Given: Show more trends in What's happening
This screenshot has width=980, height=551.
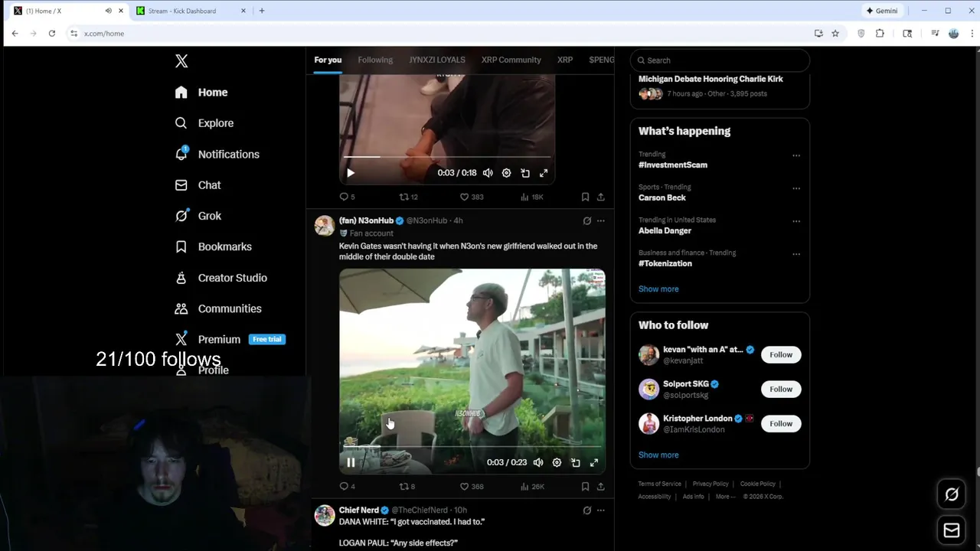Looking at the screenshot, I should (658, 289).
